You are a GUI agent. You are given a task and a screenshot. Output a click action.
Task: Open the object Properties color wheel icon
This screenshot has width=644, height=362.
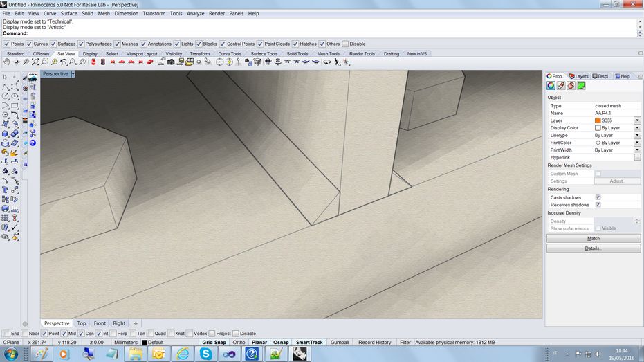point(551,85)
